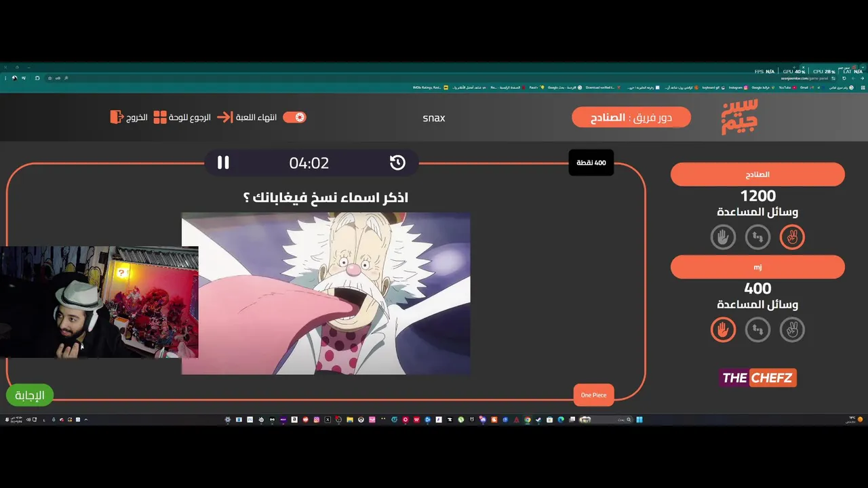Open Steam from the taskbar
Image resolution: width=868 pixels, height=488 pixels.
click(x=538, y=420)
